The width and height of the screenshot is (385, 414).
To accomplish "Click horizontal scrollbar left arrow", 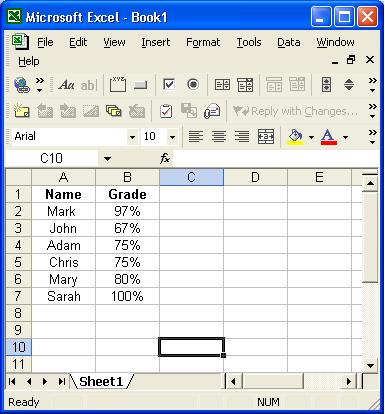I will [x=233, y=381].
